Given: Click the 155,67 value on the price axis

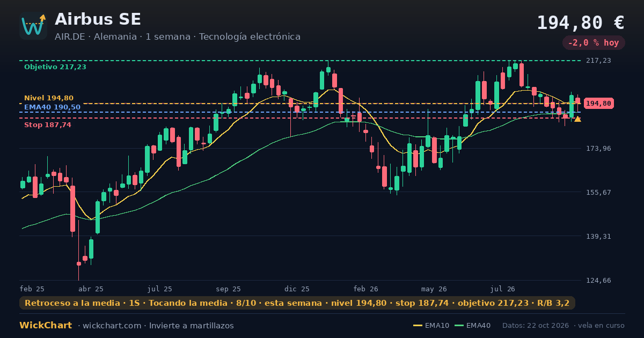Looking at the screenshot, I should [x=598, y=192].
